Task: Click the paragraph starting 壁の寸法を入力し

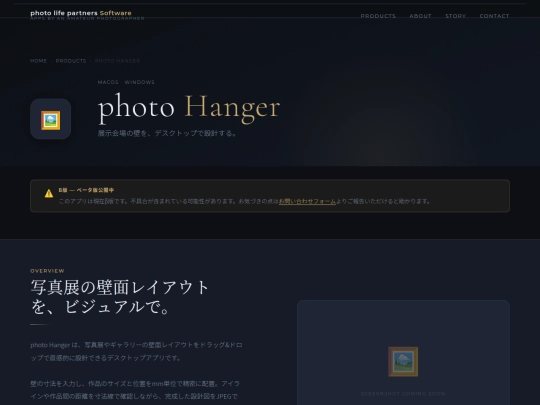Action: pyautogui.click(x=135, y=390)
